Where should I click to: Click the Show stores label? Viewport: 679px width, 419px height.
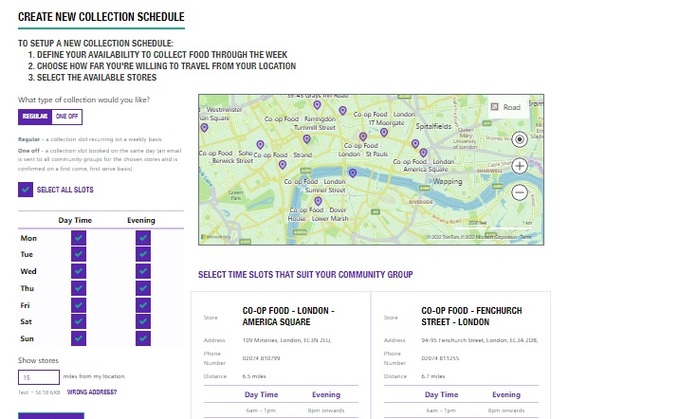point(38,360)
